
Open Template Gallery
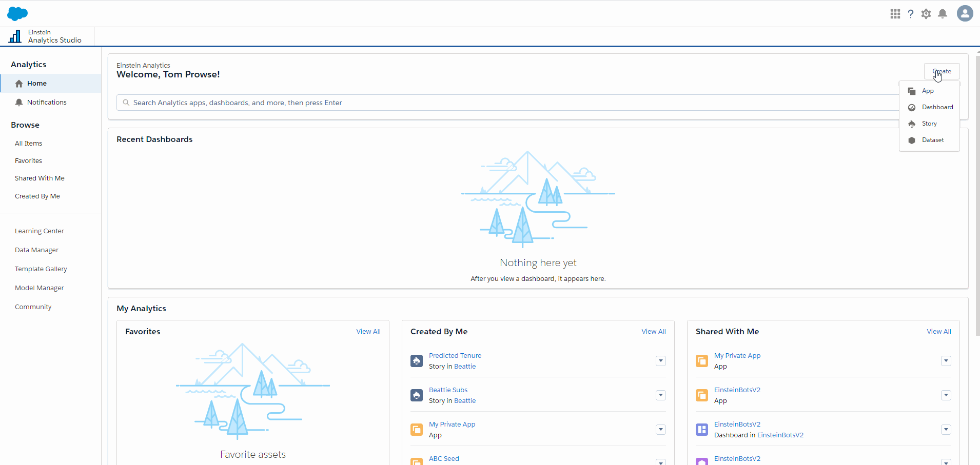(x=41, y=269)
